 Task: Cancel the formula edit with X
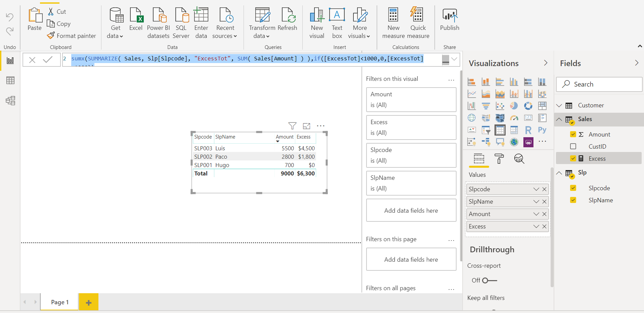click(x=32, y=60)
